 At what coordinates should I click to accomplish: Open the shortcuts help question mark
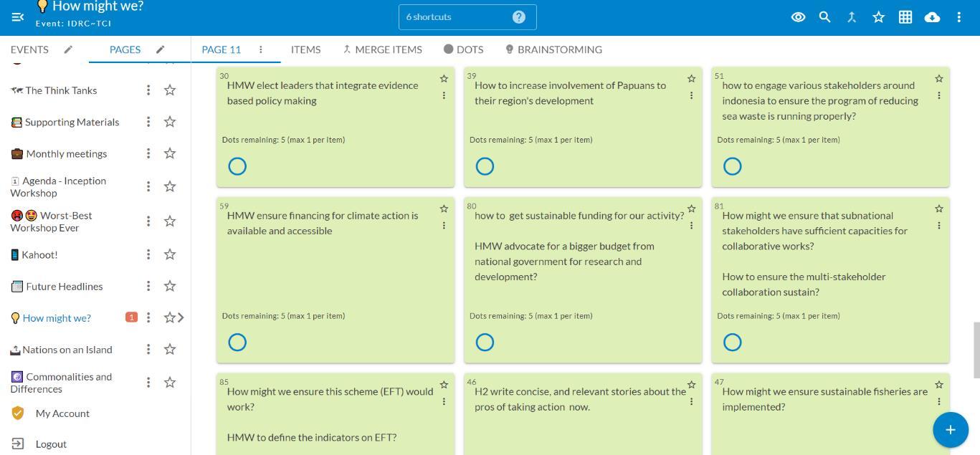[519, 17]
